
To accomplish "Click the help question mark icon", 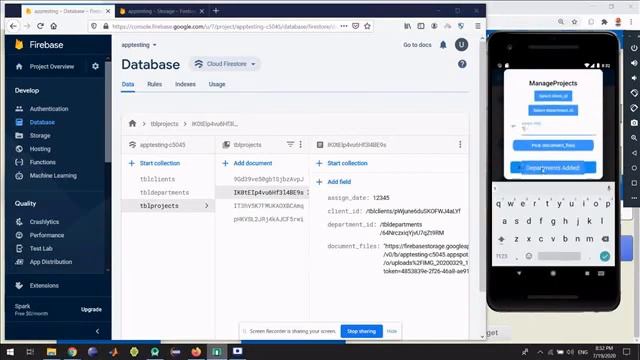I will point(462,64).
